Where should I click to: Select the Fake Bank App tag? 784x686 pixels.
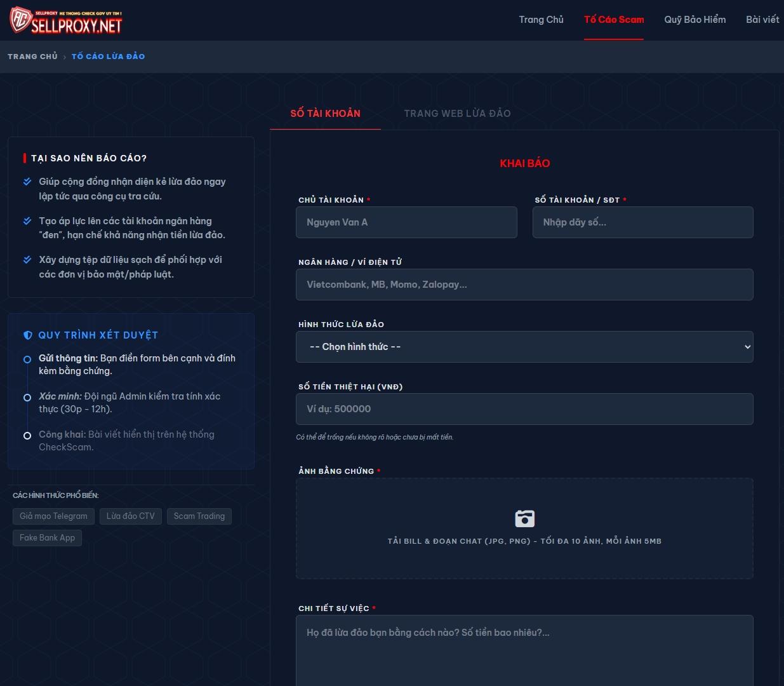tap(47, 538)
